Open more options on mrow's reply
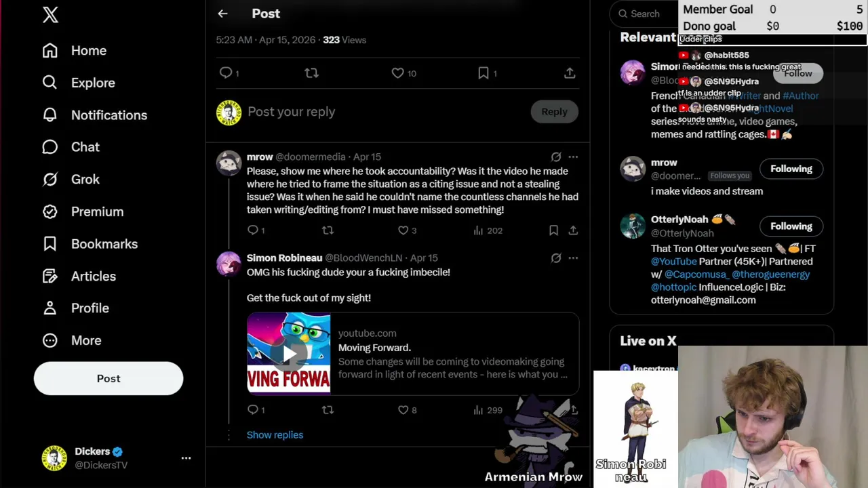 point(573,157)
